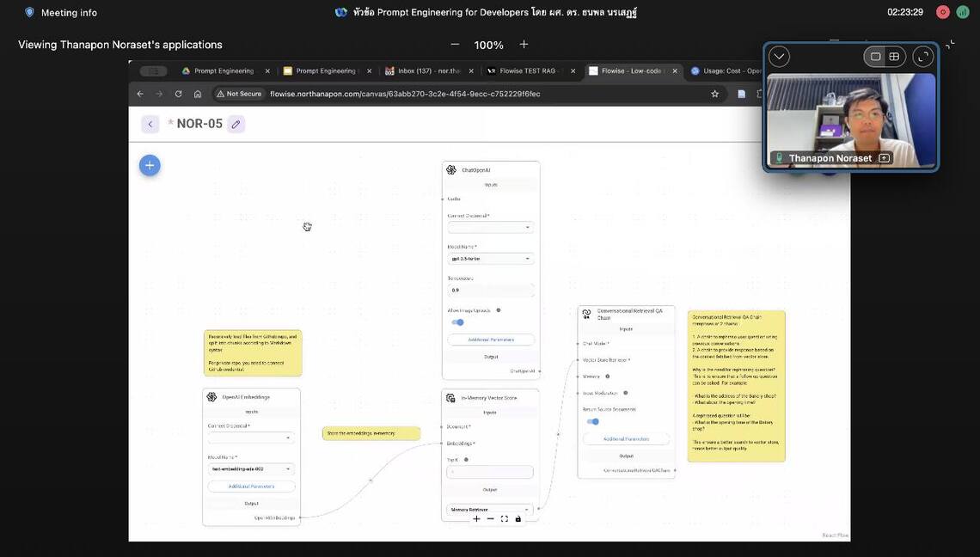Toggle Allow Image Uploads switch in ChatOpenAI

458,322
